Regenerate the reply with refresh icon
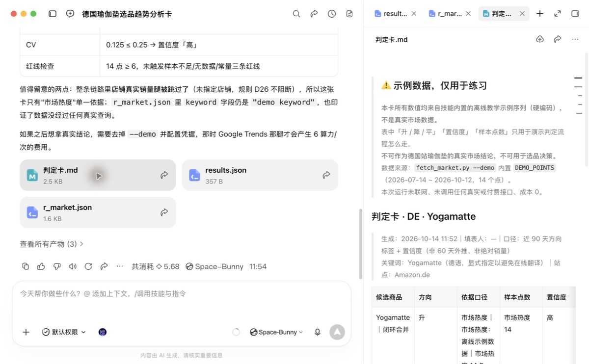Image resolution: width=589 pixels, height=364 pixels. pos(88,266)
